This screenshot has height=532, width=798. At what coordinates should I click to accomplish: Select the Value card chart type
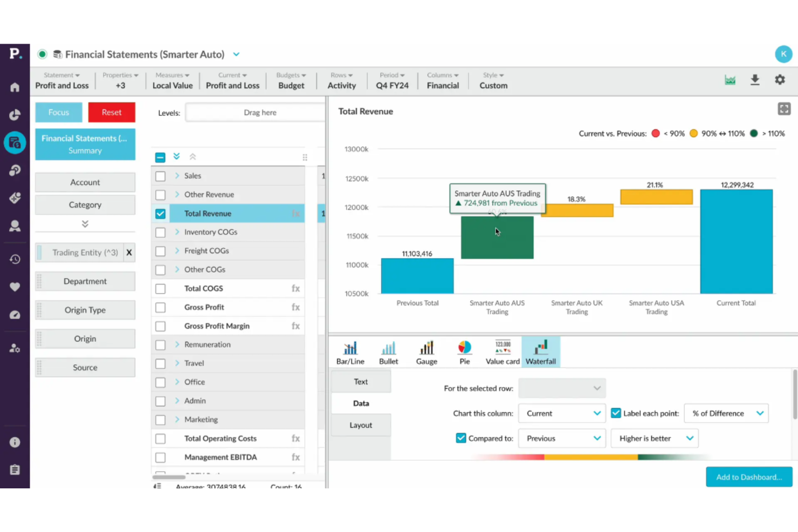click(503, 353)
